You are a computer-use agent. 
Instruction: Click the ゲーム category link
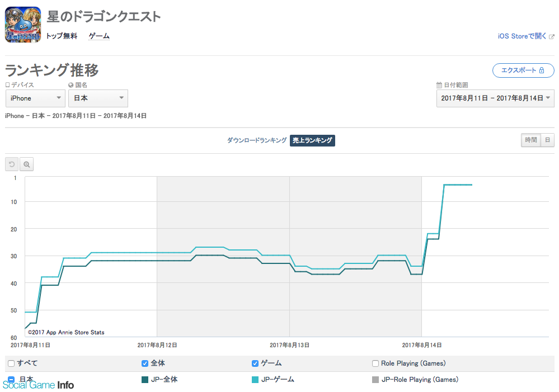point(99,36)
